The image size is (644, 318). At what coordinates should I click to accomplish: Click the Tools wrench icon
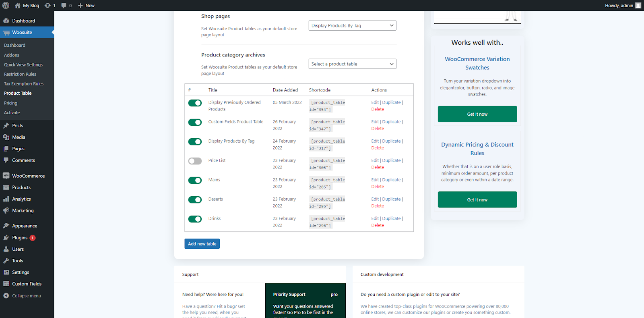[6, 261]
